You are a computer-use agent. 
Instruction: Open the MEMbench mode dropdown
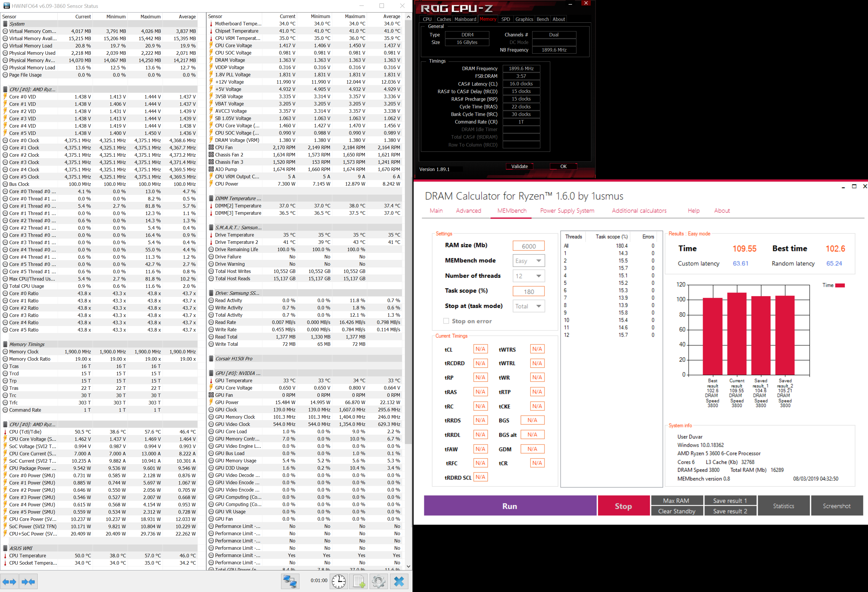[x=528, y=261]
